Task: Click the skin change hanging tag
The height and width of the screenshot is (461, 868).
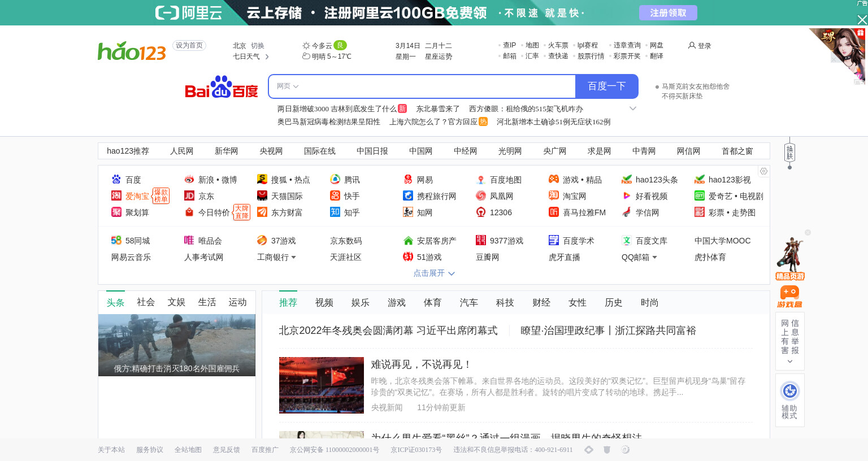Action: tap(789, 153)
